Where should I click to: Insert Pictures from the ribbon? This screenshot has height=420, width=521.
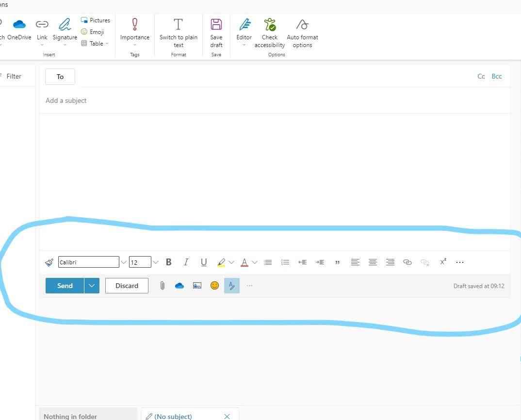(x=96, y=20)
